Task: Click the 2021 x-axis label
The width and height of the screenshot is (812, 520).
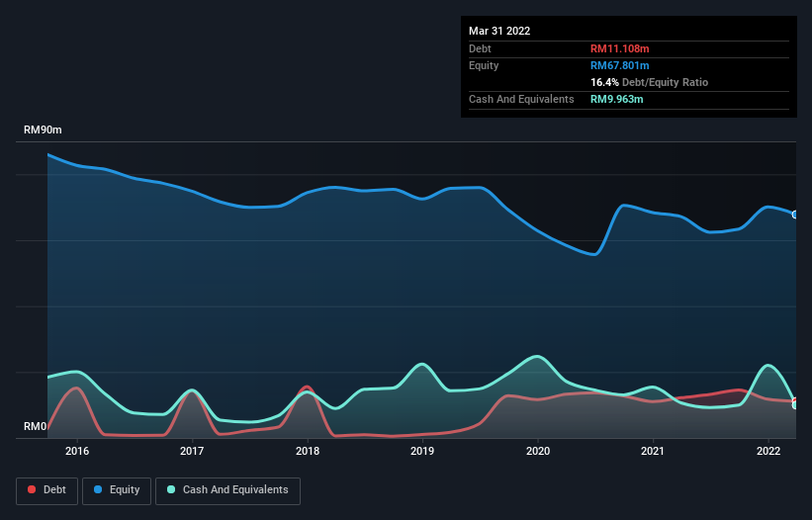Action: coord(653,451)
